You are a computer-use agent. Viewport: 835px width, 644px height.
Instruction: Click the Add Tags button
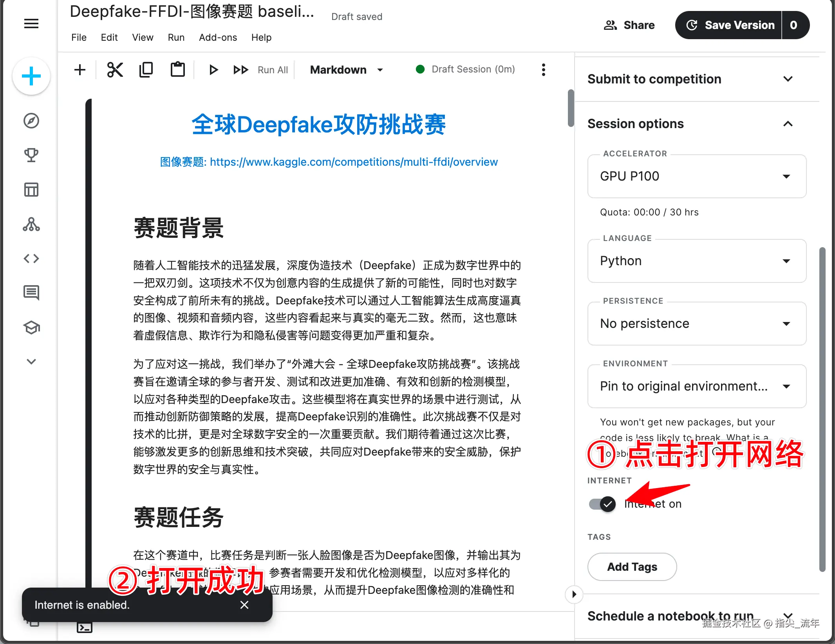(x=632, y=567)
